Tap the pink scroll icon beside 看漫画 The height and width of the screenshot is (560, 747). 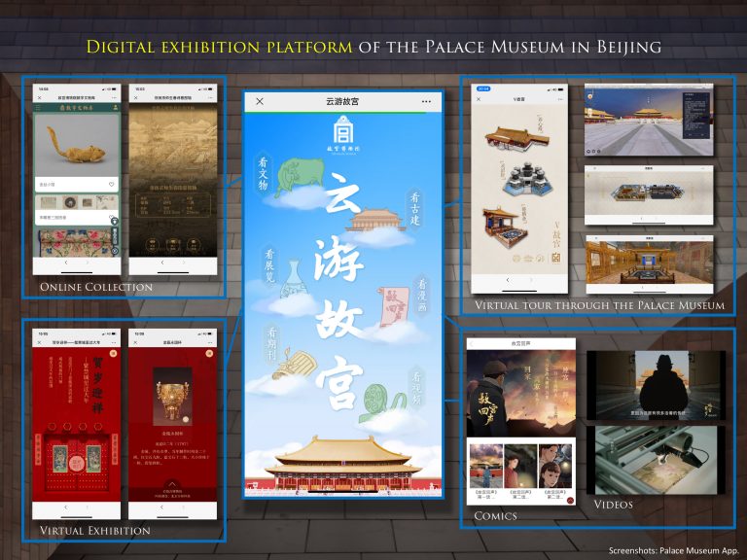(x=395, y=306)
